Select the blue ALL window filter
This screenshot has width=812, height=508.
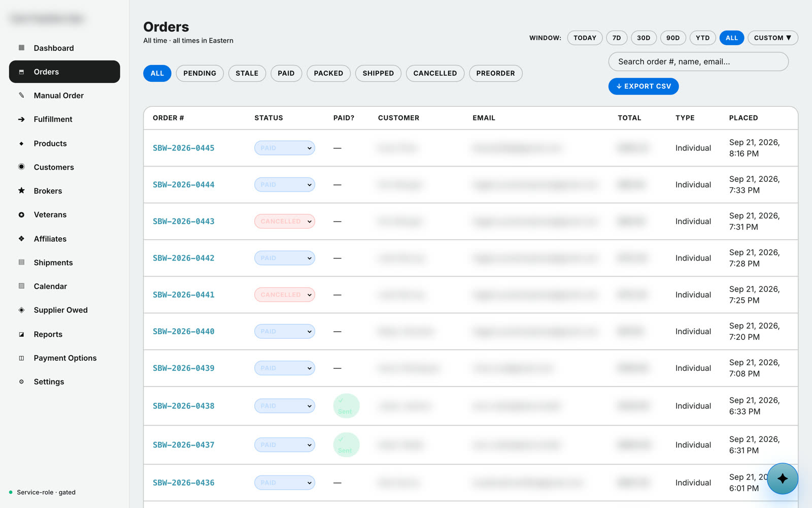point(732,38)
